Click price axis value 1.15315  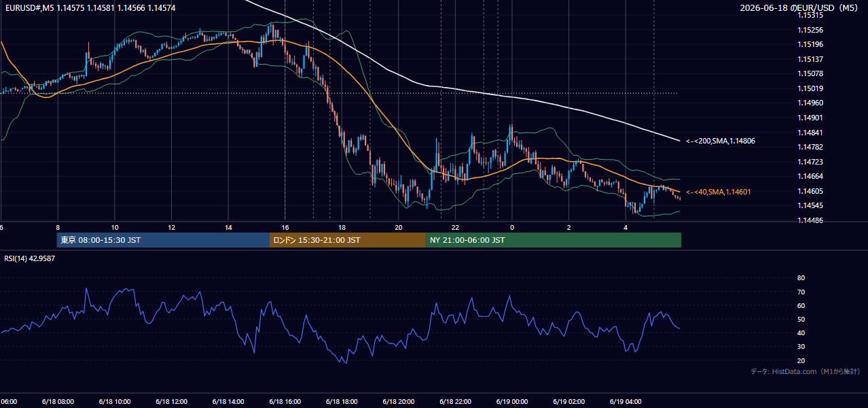click(810, 15)
